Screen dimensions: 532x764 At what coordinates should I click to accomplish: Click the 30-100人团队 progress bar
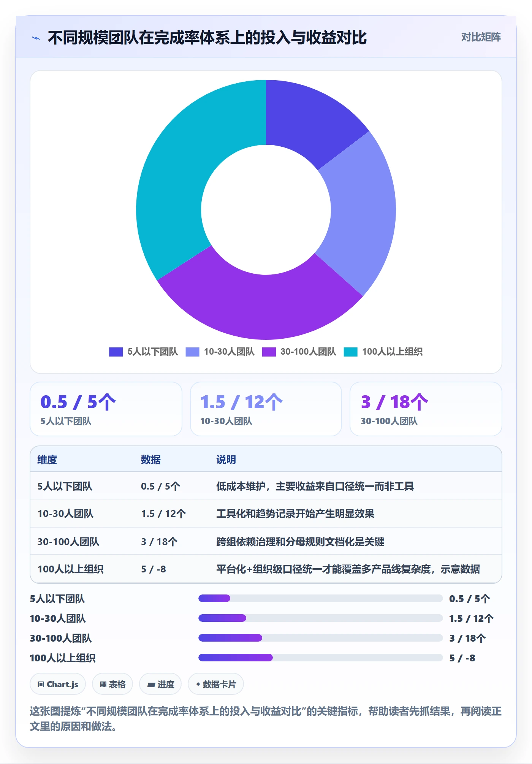pos(320,638)
